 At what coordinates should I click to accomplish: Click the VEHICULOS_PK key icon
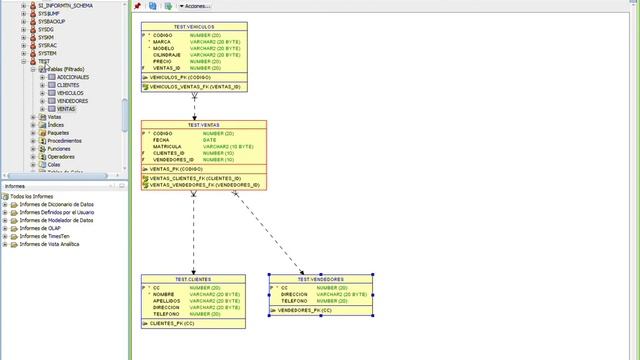pos(145,77)
